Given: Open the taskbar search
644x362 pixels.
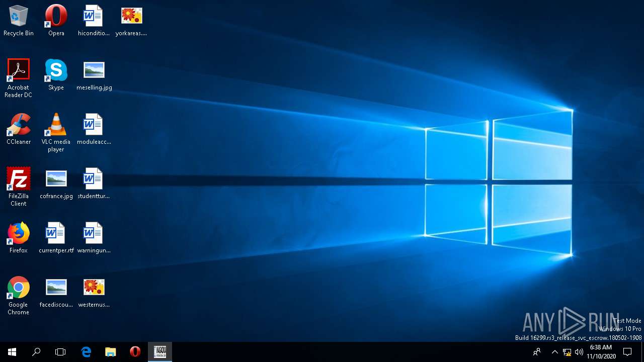Looking at the screenshot, I should pos(36,352).
